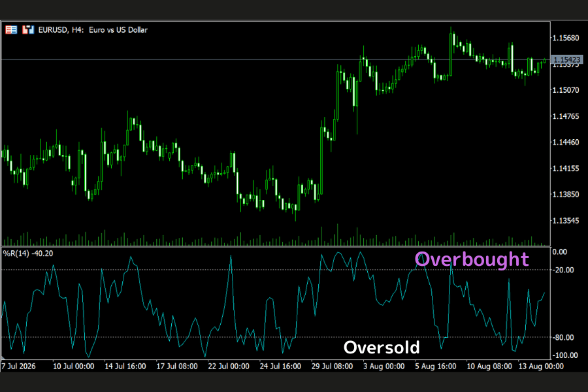Click the 0.00 indicator scale value
Viewport: 588px width, 392px height.
pyautogui.click(x=559, y=252)
